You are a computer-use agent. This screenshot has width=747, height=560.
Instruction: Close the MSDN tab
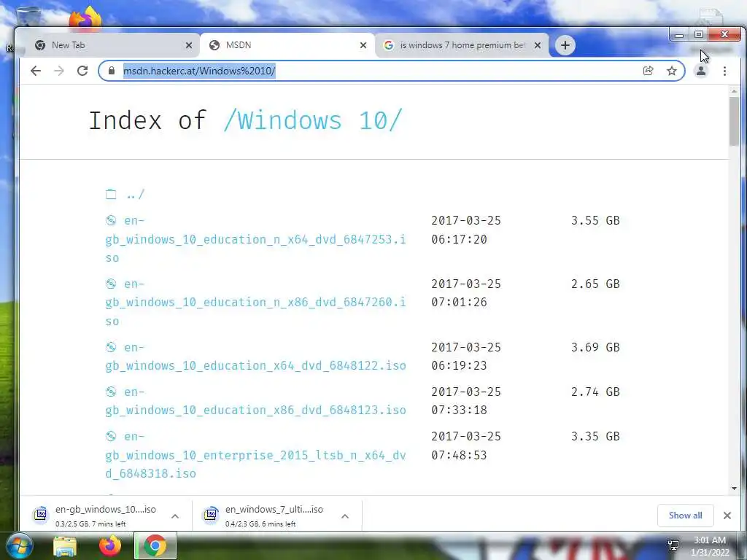click(363, 45)
